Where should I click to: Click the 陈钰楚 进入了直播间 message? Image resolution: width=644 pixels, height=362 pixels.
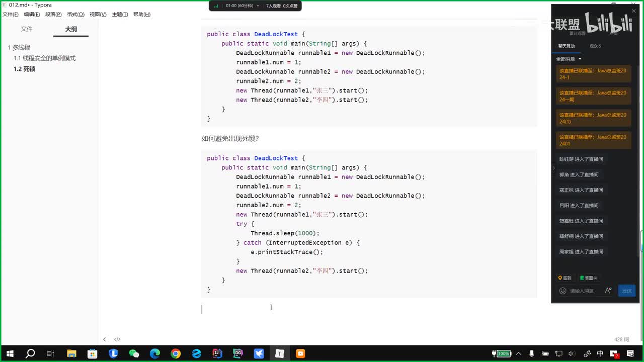tap(581, 159)
